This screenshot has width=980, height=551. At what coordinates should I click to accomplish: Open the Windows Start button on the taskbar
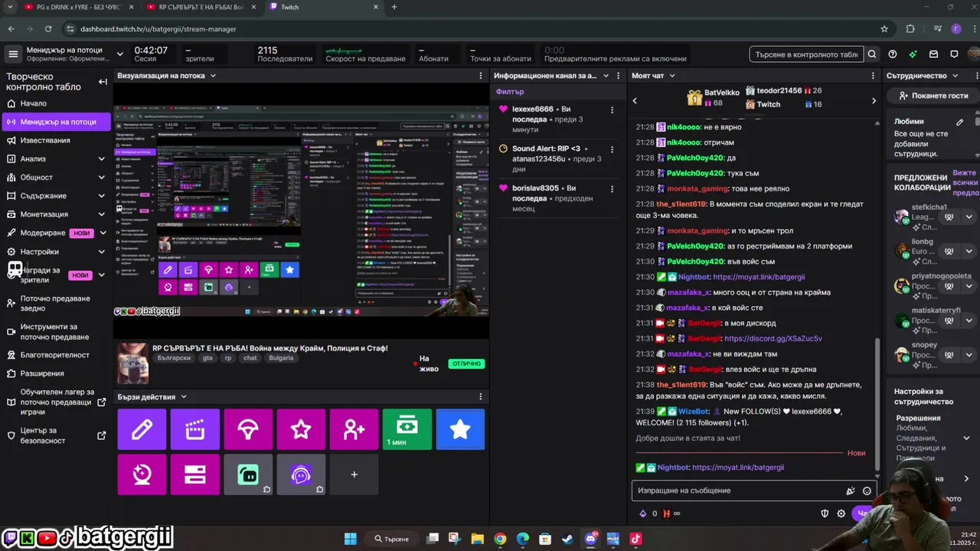(x=351, y=539)
